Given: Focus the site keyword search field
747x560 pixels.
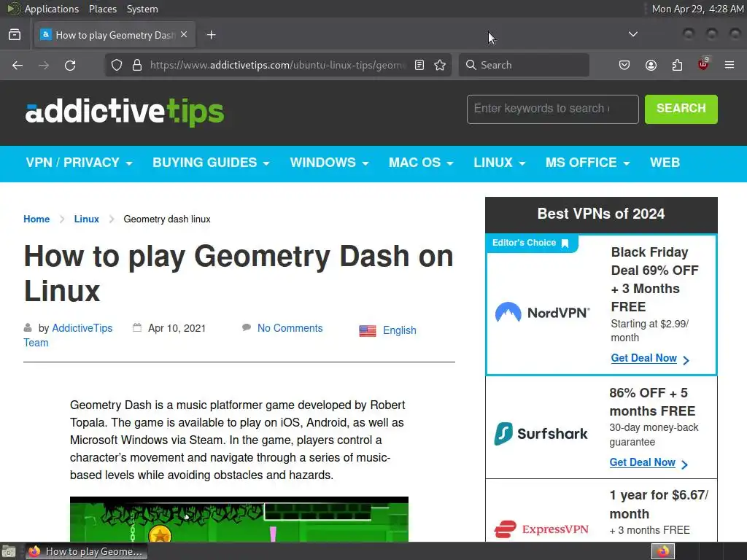Looking at the screenshot, I should coord(553,109).
